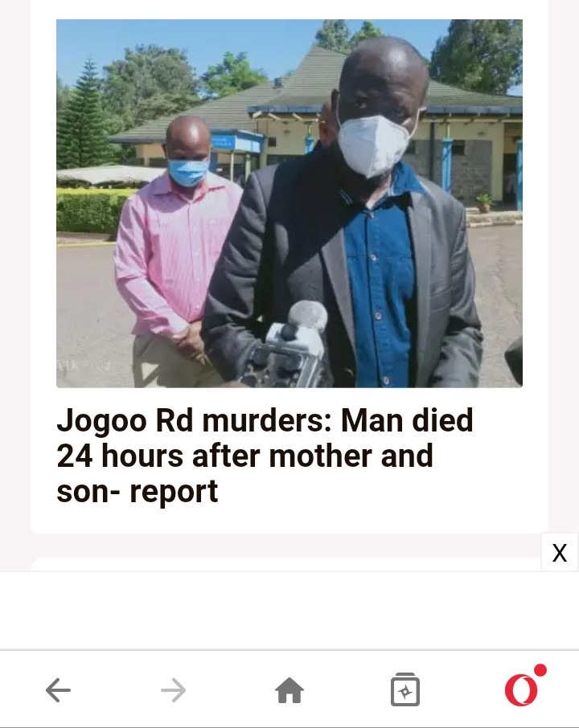Click the faint watermark on the photo
This screenshot has width=579, height=728.
[x=84, y=365]
